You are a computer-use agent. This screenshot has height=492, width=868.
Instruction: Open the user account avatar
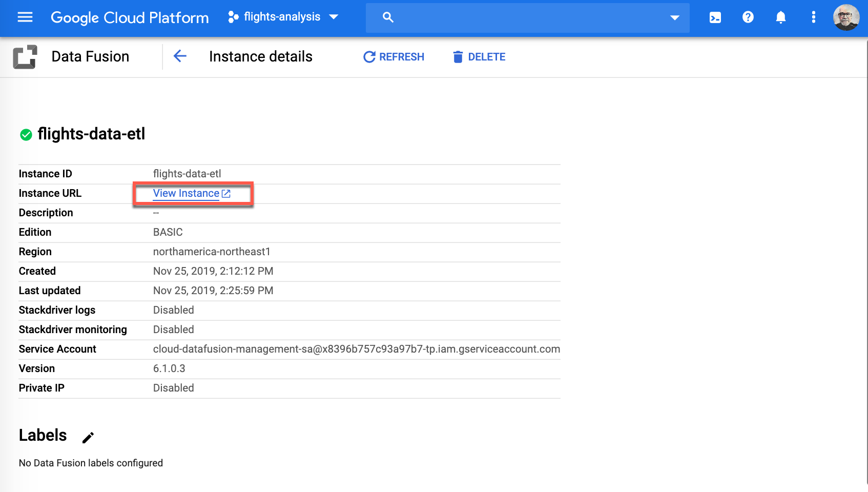pyautogui.click(x=846, y=17)
